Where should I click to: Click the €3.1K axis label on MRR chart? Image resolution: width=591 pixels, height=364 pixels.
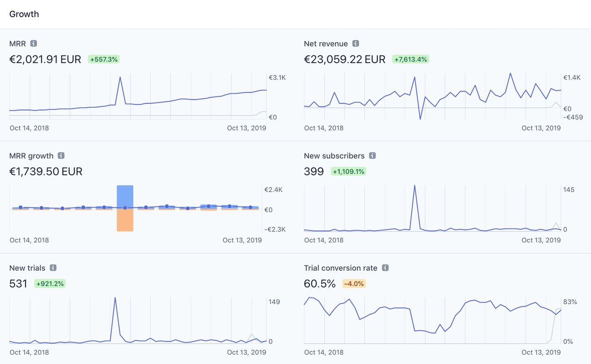[x=277, y=78]
